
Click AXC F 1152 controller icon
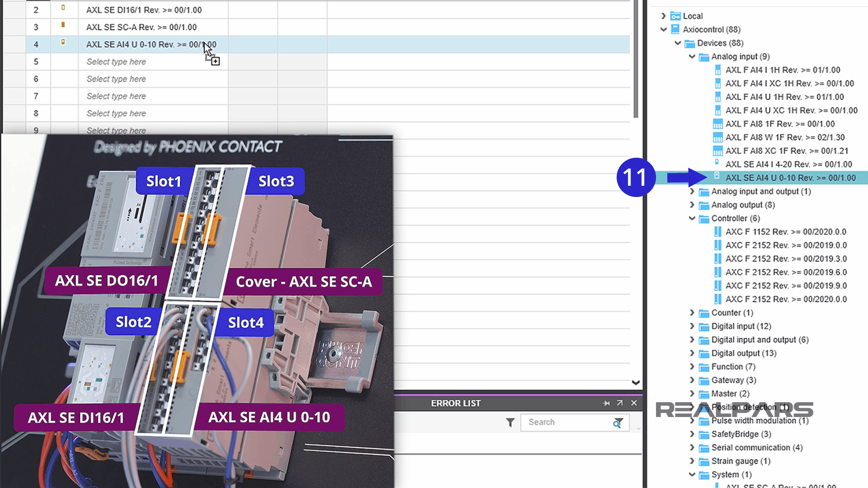(x=717, y=232)
